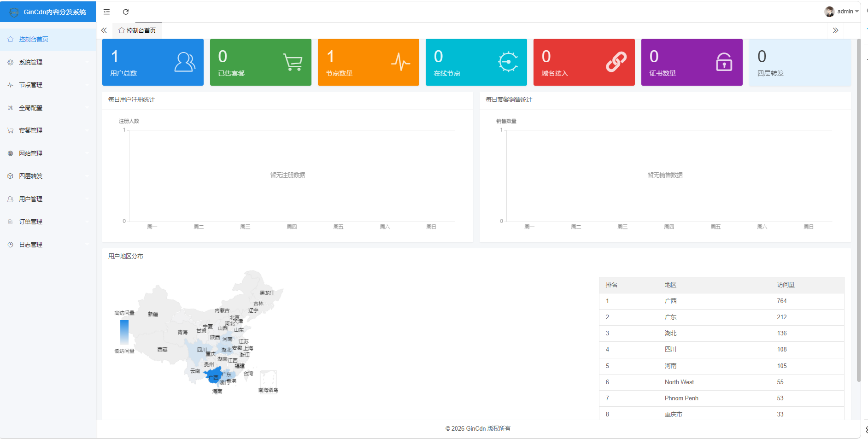
Task: Expand the 节点管理 sidebar menu
Action: coord(48,85)
